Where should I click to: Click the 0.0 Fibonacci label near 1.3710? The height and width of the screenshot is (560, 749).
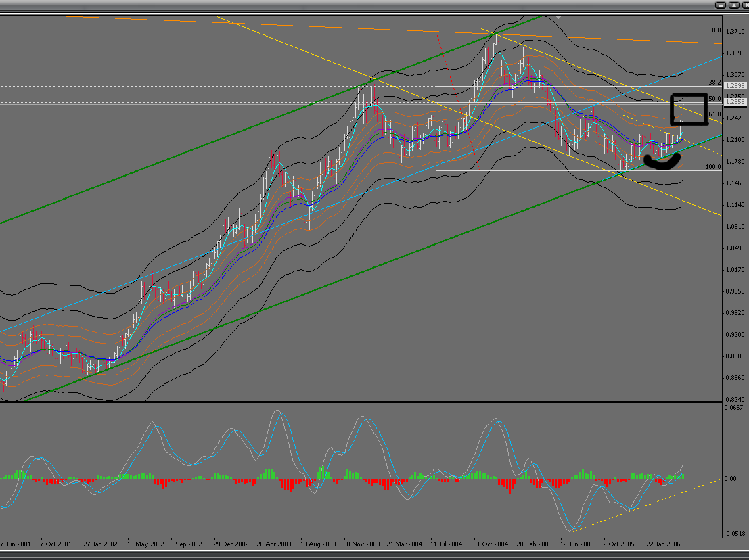point(713,30)
